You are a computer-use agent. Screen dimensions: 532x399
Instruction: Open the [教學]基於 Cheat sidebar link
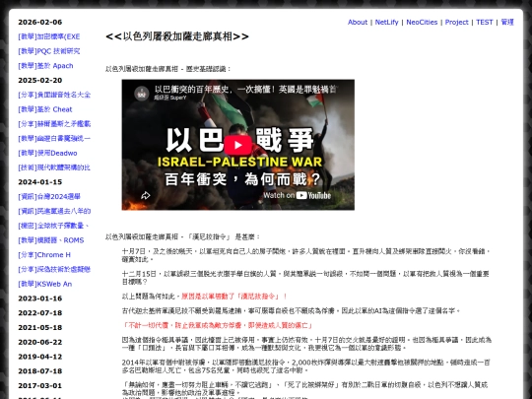pyautogui.click(x=45, y=109)
